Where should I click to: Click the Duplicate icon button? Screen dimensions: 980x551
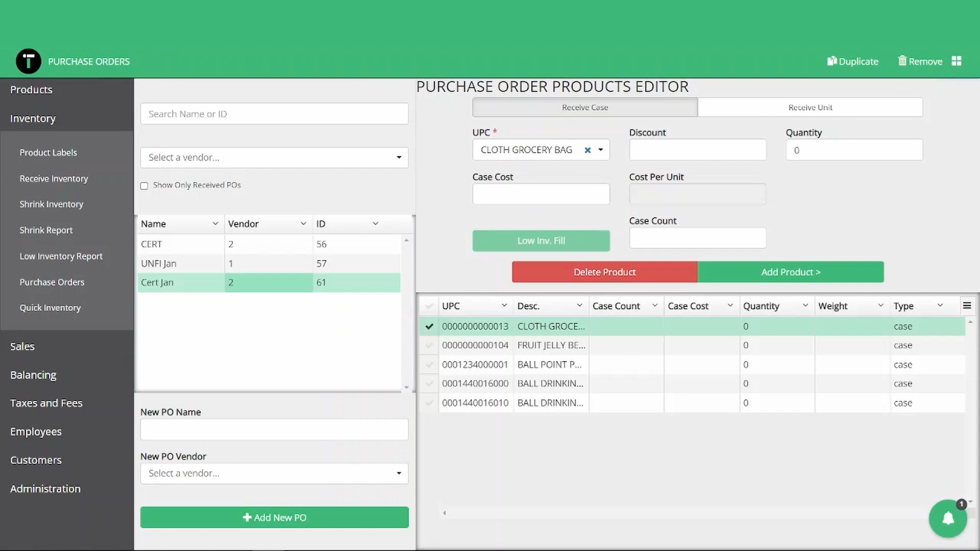coord(853,61)
